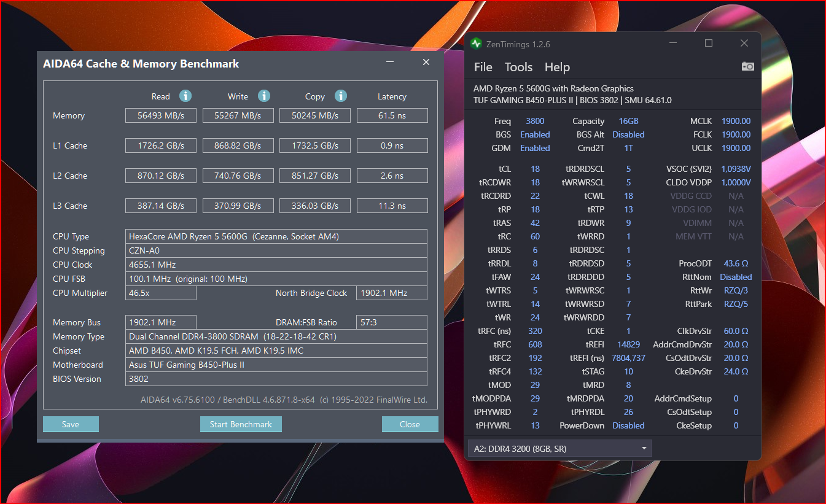The width and height of the screenshot is (826, 504).
Task: Click the Close button in AIDA64 benchmark
Action: click(410, 424)
